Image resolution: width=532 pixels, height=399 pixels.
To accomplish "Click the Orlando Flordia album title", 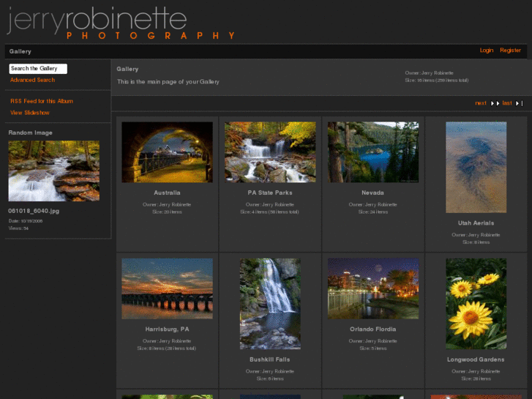I will point(373,329).
